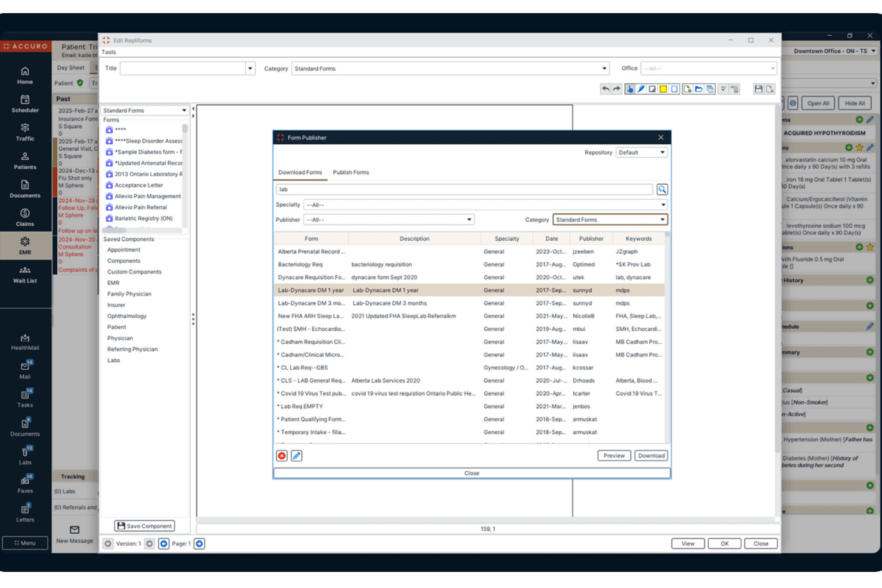Click the red delete icon in Form Publisher

click(282, 456)
